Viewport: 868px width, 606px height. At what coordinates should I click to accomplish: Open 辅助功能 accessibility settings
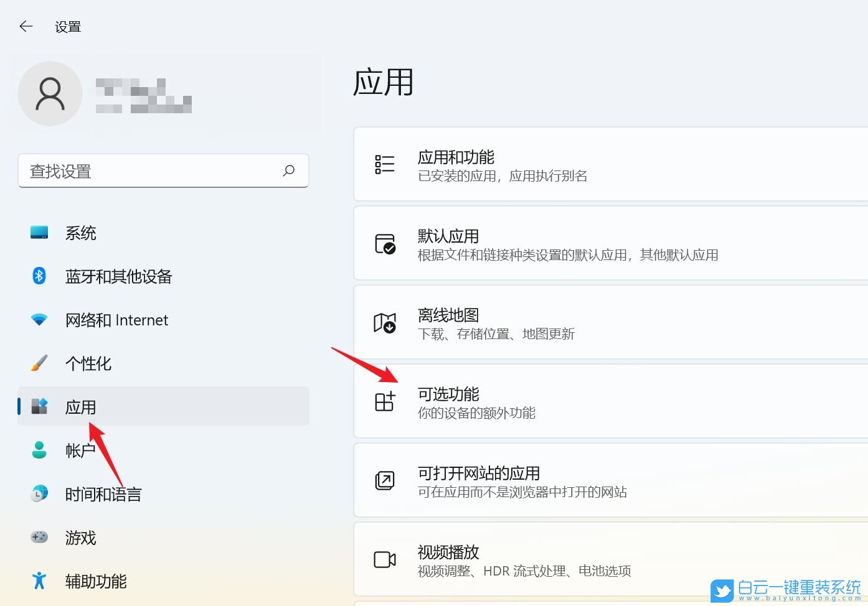click(96, 581)
